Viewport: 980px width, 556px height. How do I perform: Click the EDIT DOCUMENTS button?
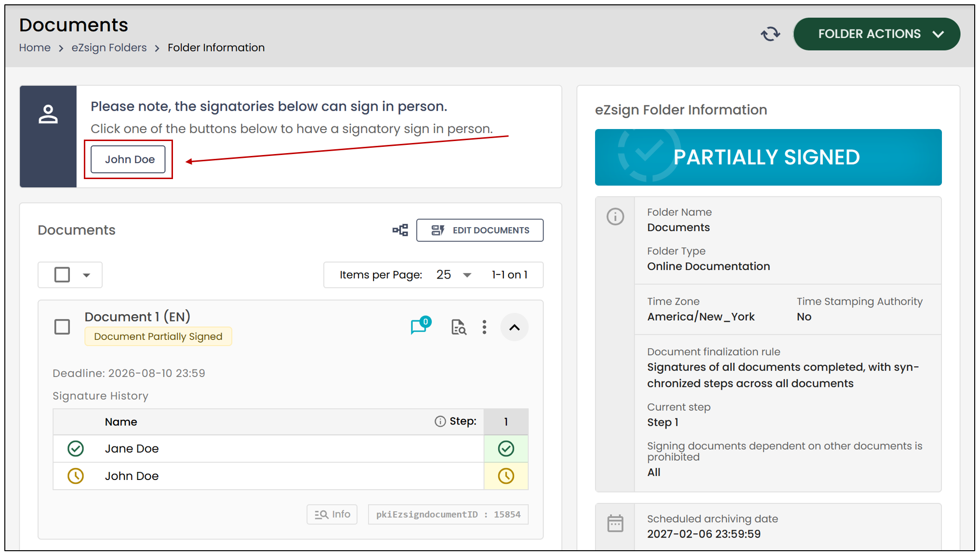(480, 230)
